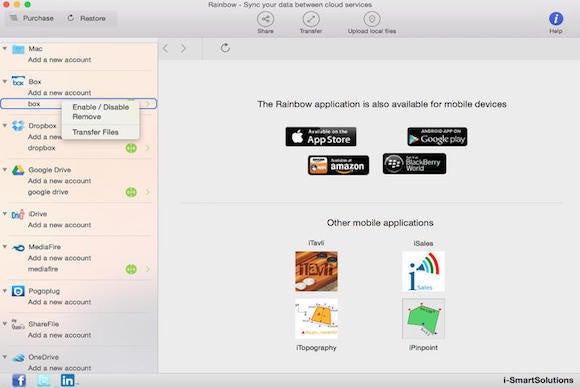Open the Help info icon
The width and height of the screenshot is (580, 388).
(x=556, y=19)
